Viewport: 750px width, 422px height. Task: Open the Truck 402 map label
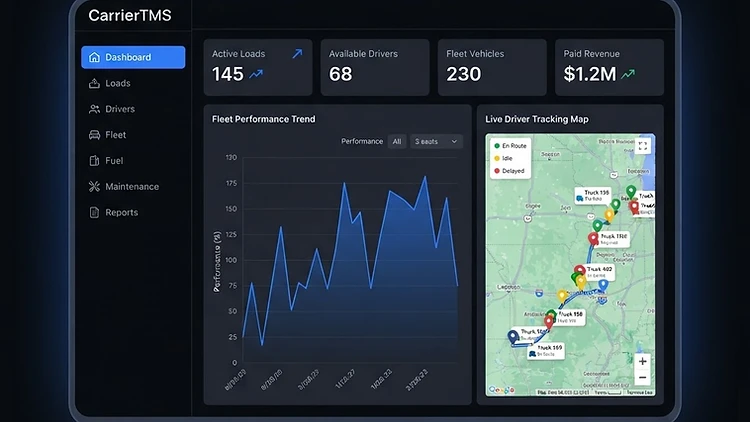[600, 272]
